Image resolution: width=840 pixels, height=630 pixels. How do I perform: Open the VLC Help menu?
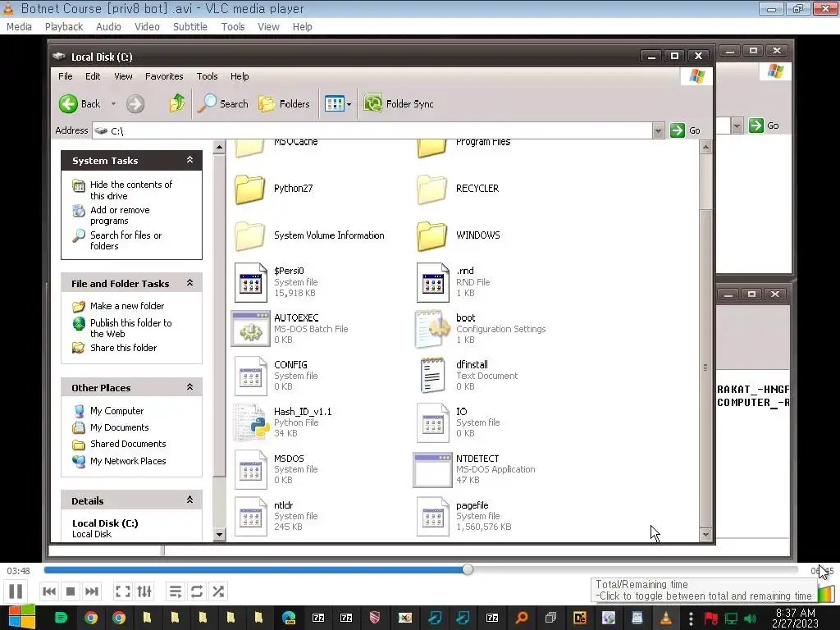(302, 27)
